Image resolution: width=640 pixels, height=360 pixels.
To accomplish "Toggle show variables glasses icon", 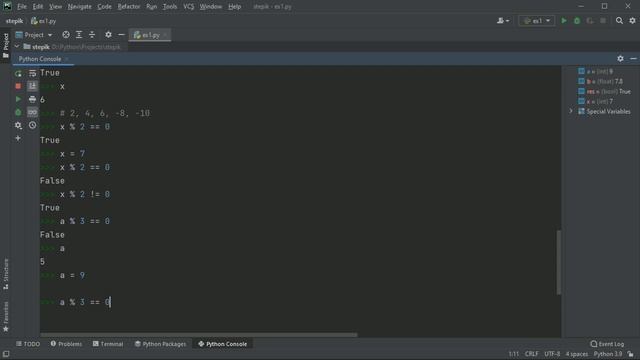I will [x=32, y=112].
